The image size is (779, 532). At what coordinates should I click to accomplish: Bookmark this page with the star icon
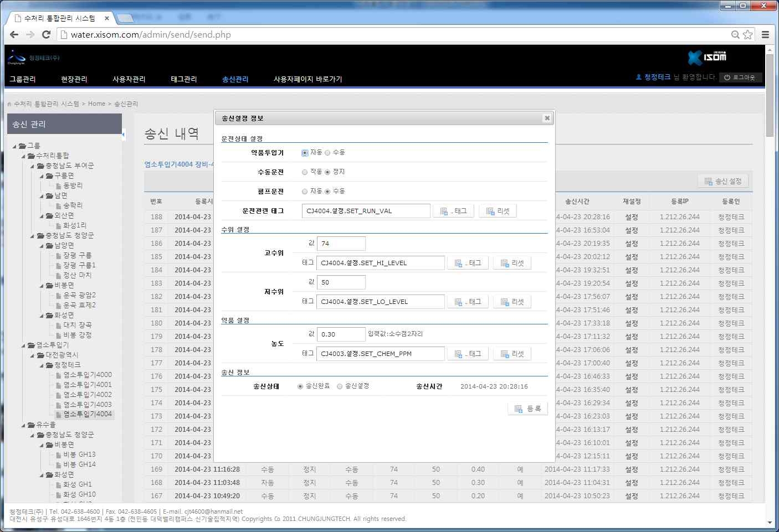point(748,34)
